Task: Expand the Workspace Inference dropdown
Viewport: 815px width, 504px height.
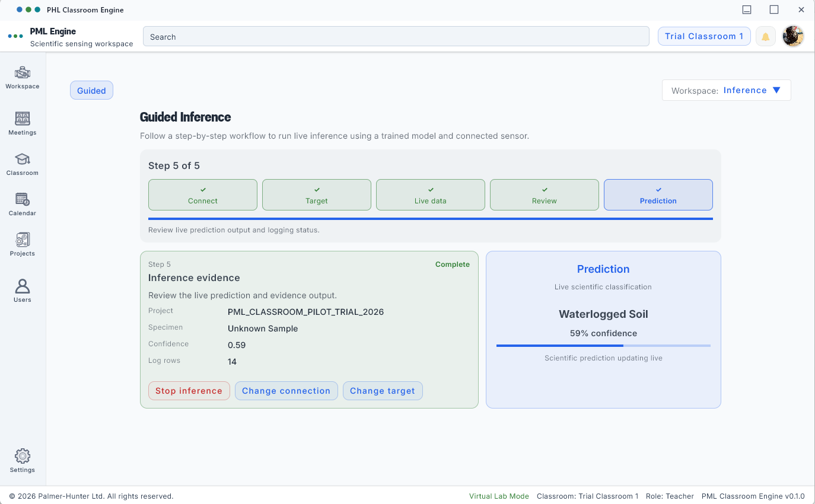Action: pos(727,90)
